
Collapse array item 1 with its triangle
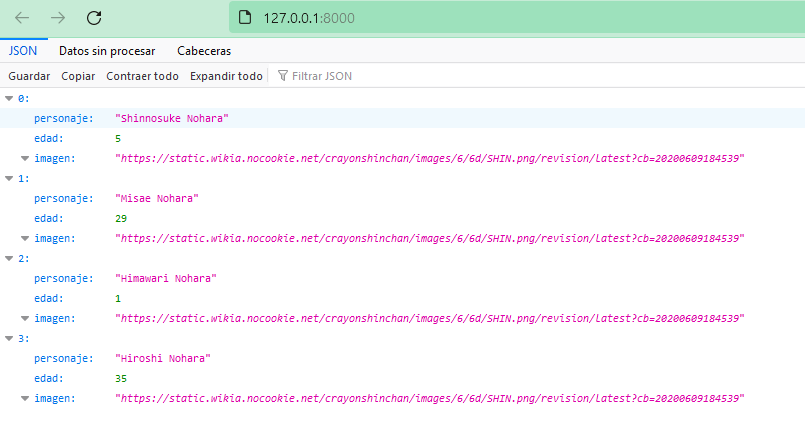(9, 178)
